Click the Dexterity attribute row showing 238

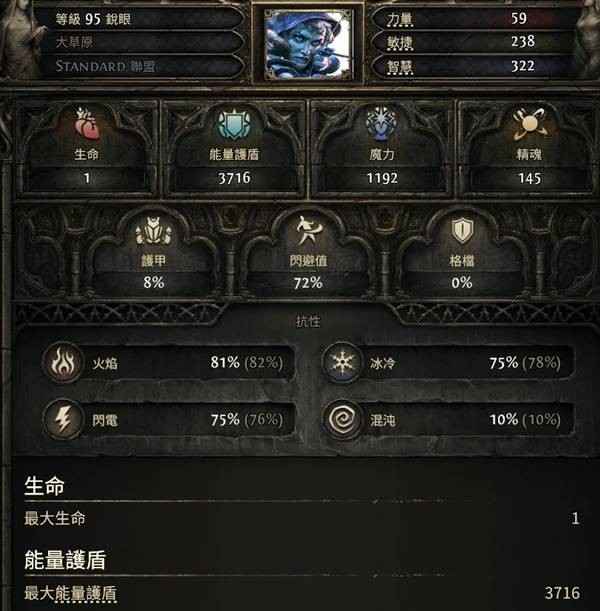pyautogui.click(x=473, y=42)
